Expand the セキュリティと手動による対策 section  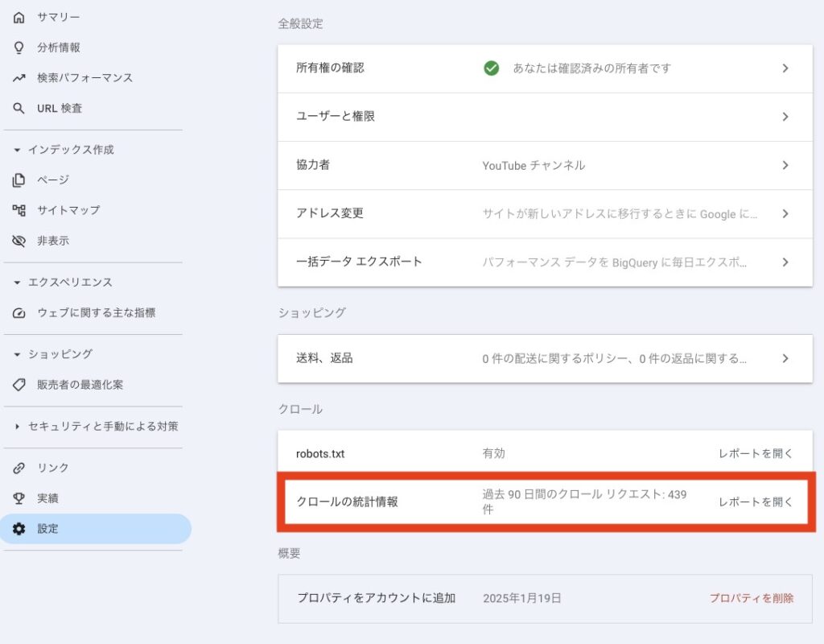(x=17, y=427)
